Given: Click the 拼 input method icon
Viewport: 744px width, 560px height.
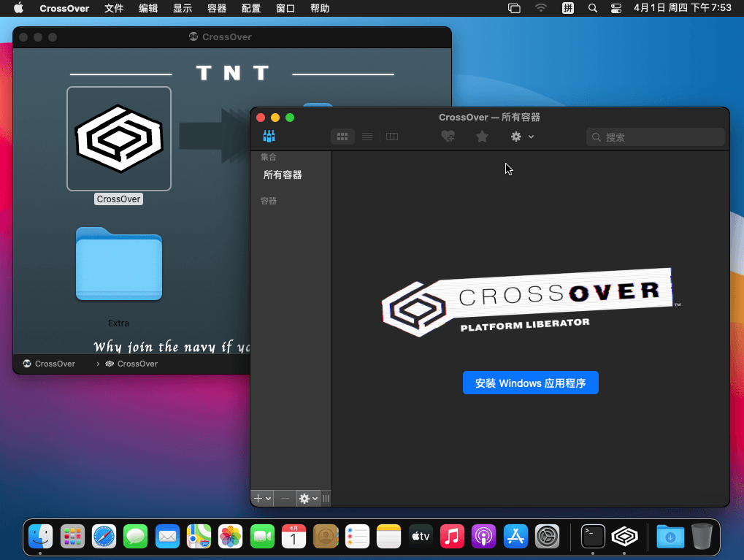Looking at the screenshot, I should (568, 8).
